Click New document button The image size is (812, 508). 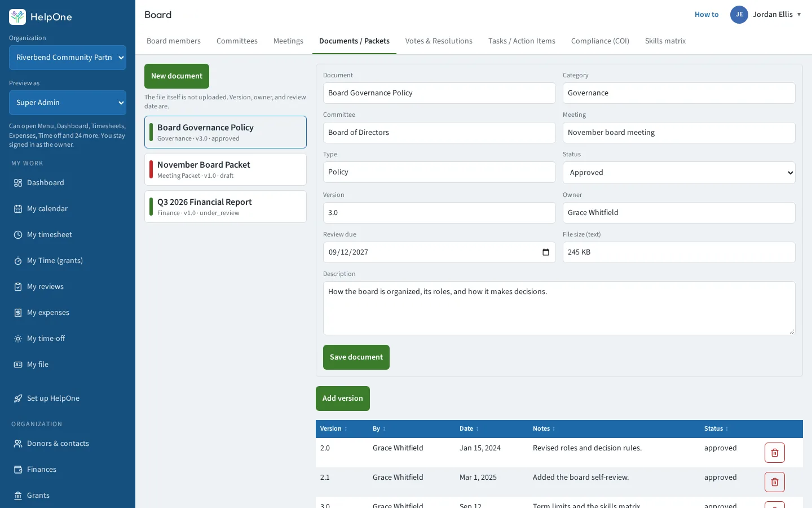pos(176,76)
